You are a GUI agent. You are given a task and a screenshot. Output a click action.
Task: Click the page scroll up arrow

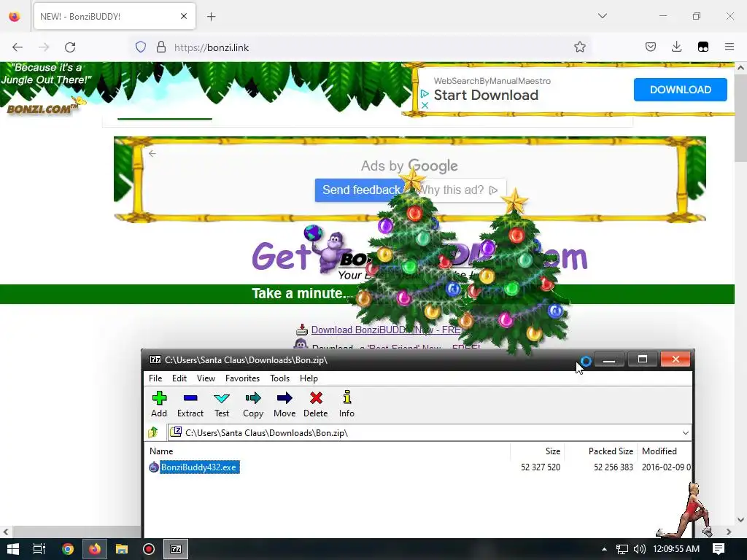click(x=740, y=68)
